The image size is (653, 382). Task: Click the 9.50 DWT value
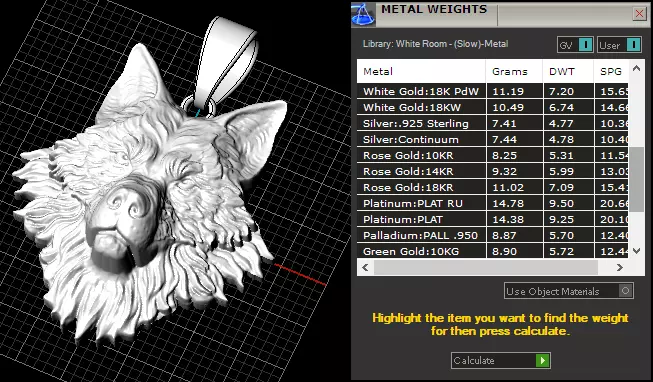[x=561, y=203]
